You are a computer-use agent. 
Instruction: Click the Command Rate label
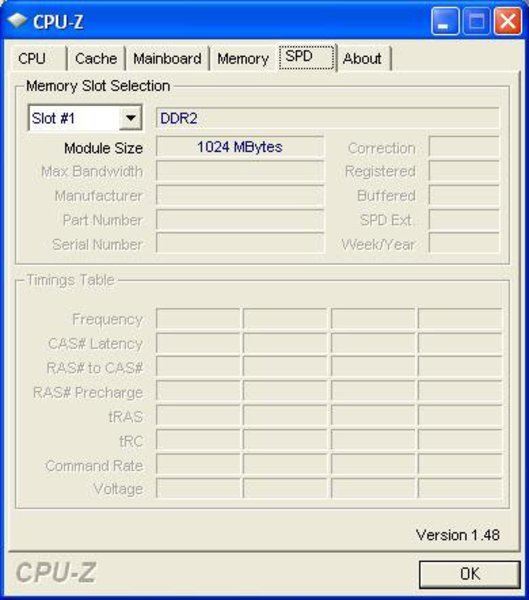tap(94, 466)
